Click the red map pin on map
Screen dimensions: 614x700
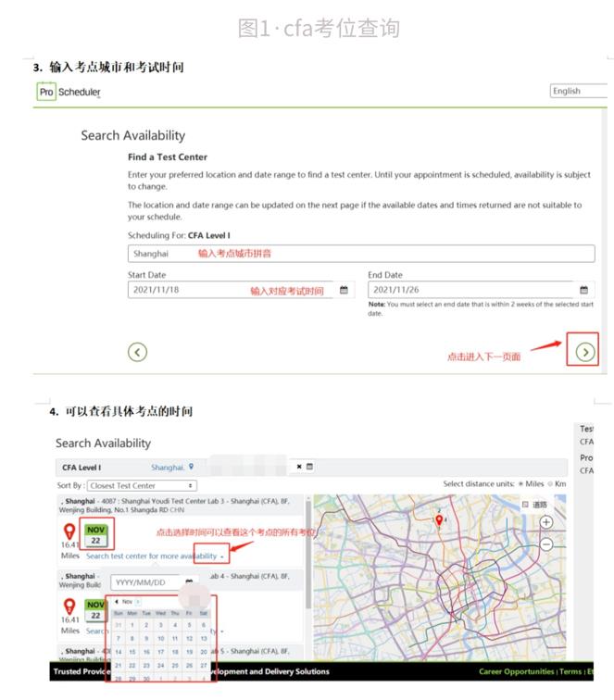(x=439, y=521)
